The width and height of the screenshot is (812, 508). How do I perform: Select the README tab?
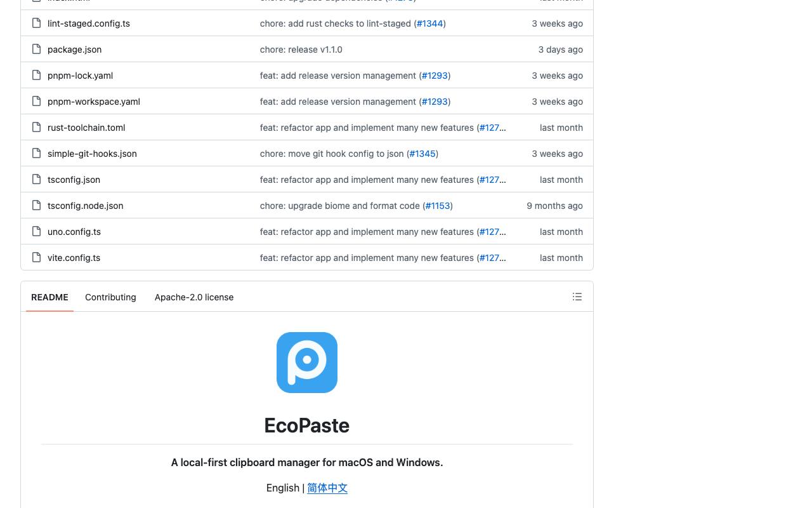49,297
